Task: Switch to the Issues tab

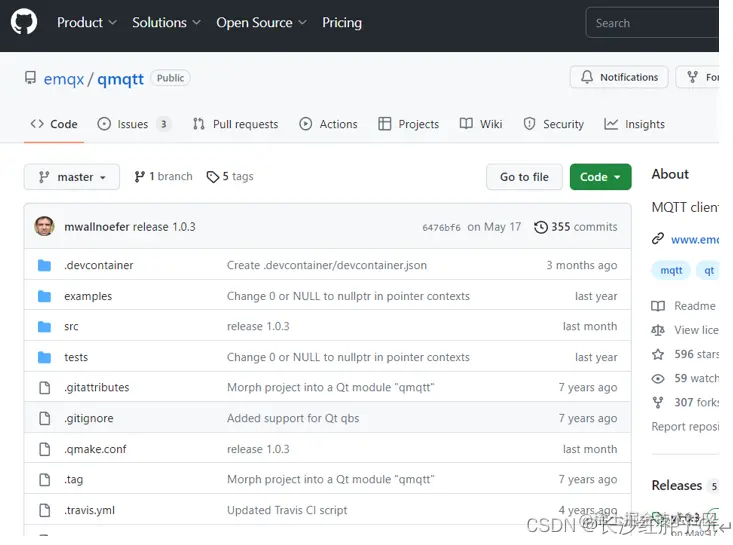Action: 134,124
